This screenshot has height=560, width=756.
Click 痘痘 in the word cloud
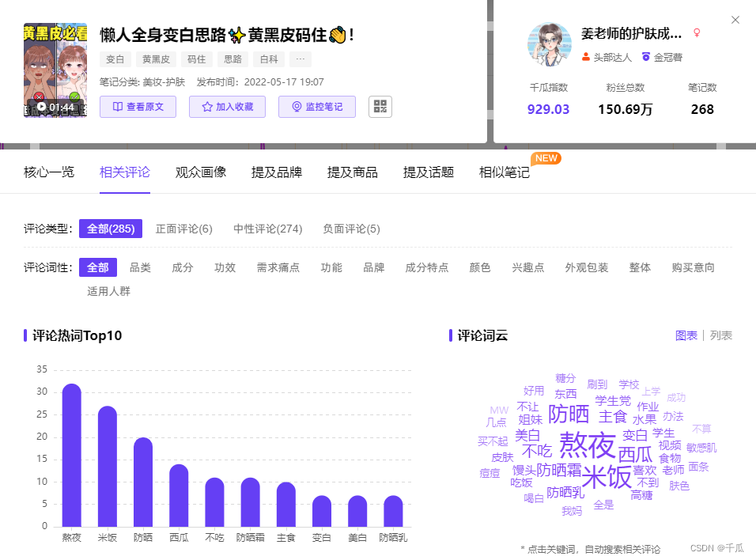(490, 473)
